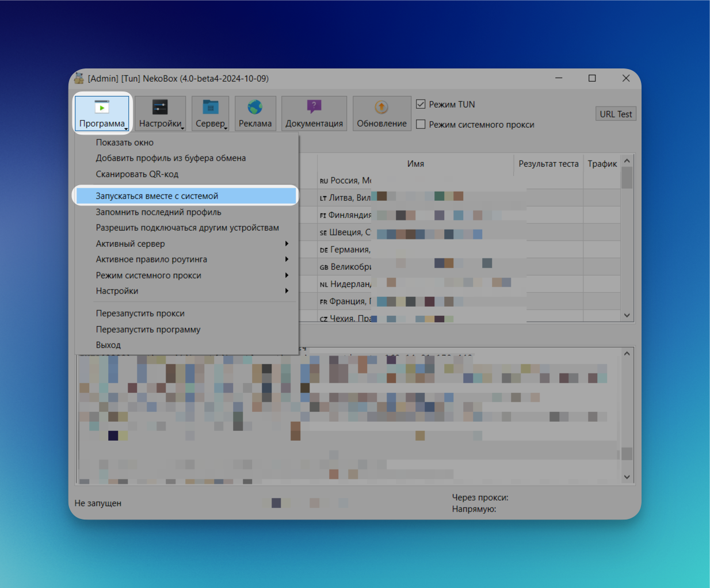This screenshot has width=710, height=588.
Task: Choose Добавить профиль из буфера обмена
Action: coord(186,158)
